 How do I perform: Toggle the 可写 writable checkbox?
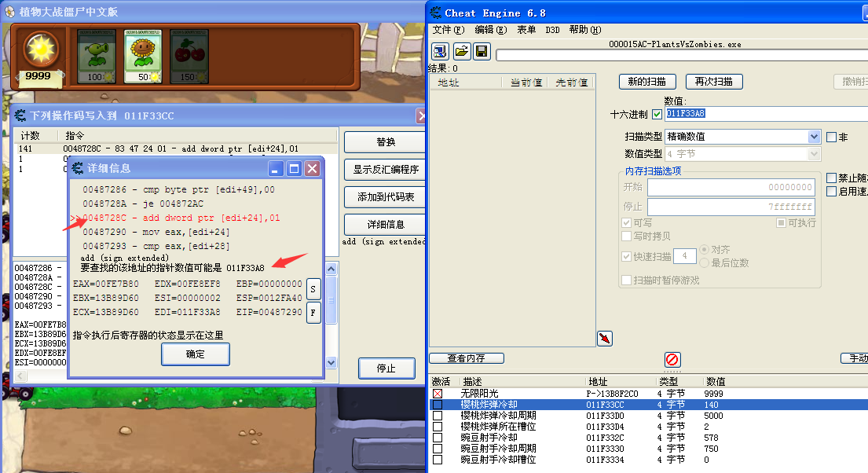(x=627, y=222)
